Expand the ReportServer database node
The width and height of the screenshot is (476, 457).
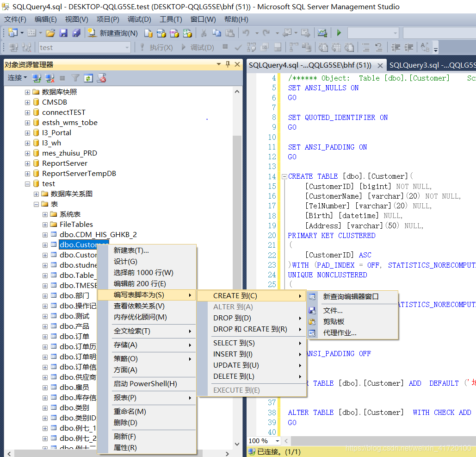27,164
